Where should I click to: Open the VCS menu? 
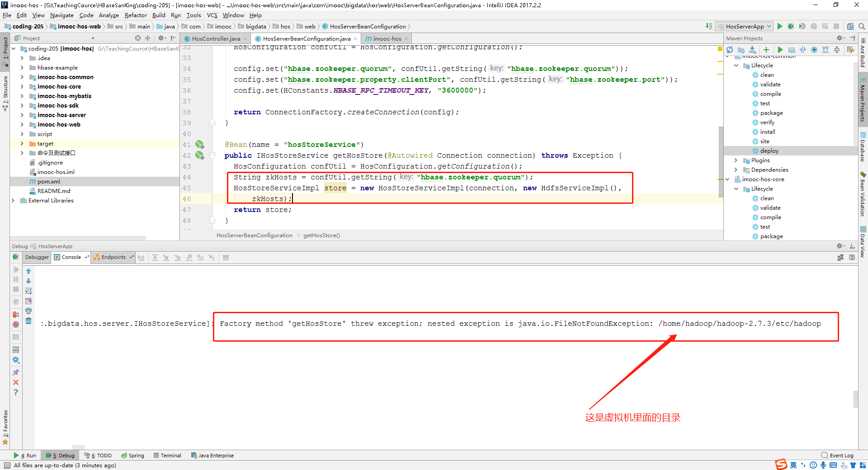[x=212, y=15]
